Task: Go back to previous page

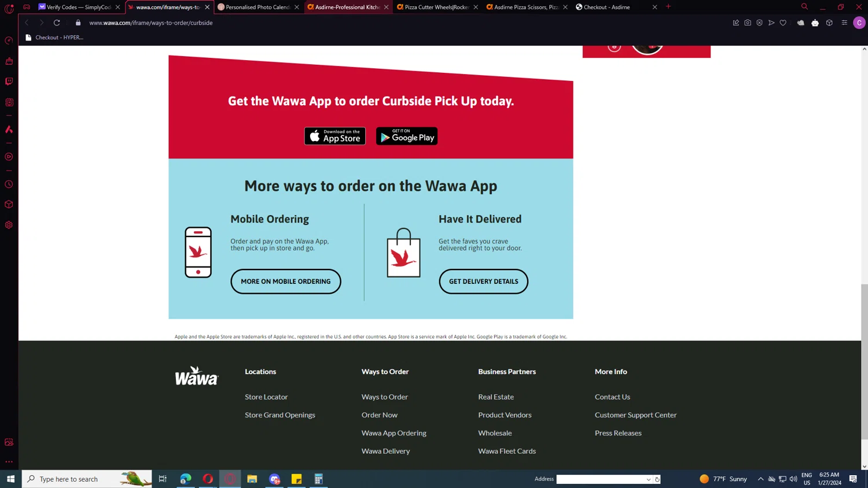Action: click(x=27, y=23)
